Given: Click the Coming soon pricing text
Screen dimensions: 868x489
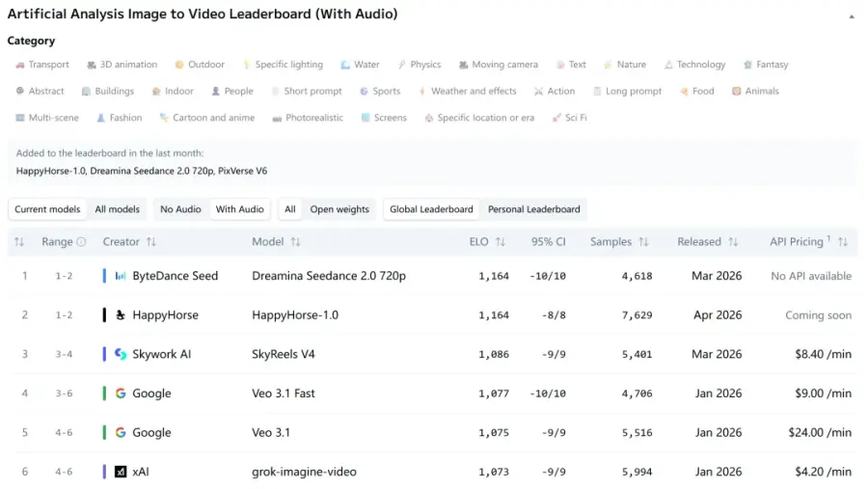Looking at the screenshot, I should click(818, 315).
